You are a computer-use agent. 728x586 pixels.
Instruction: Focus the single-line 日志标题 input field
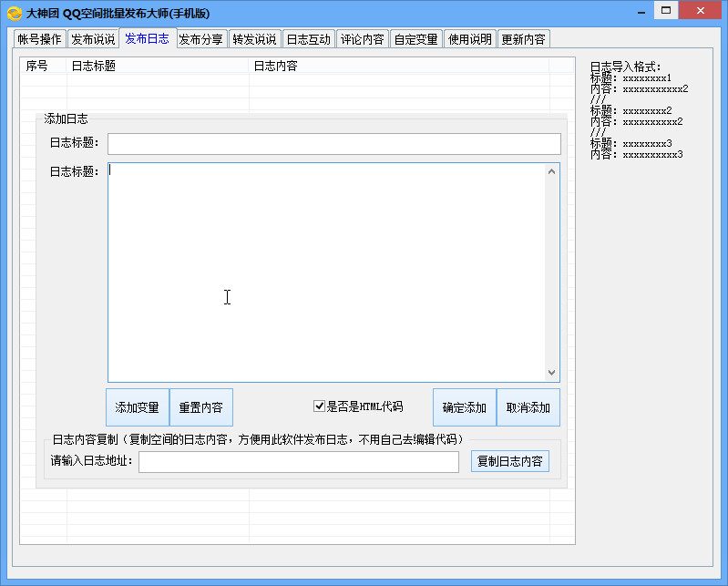[x=334, y=144]
